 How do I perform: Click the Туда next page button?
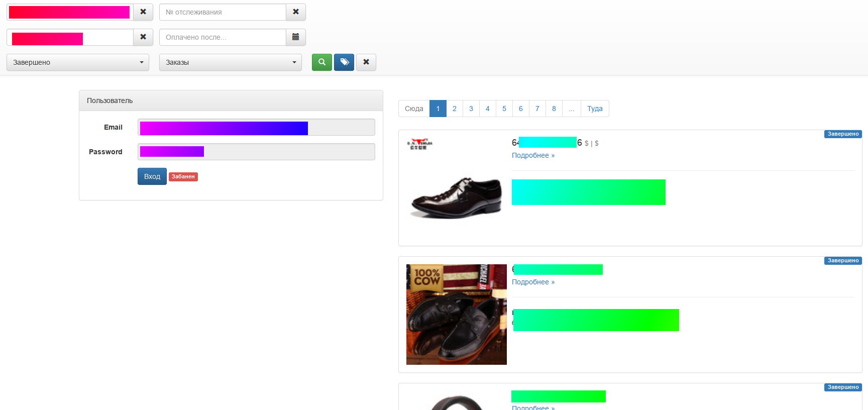click(595, 109)
